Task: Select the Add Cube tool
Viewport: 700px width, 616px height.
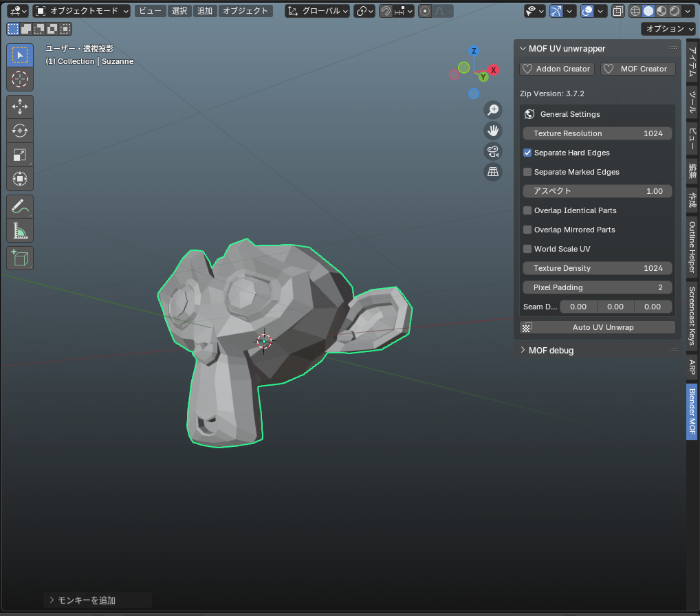Action: (20, 258)
